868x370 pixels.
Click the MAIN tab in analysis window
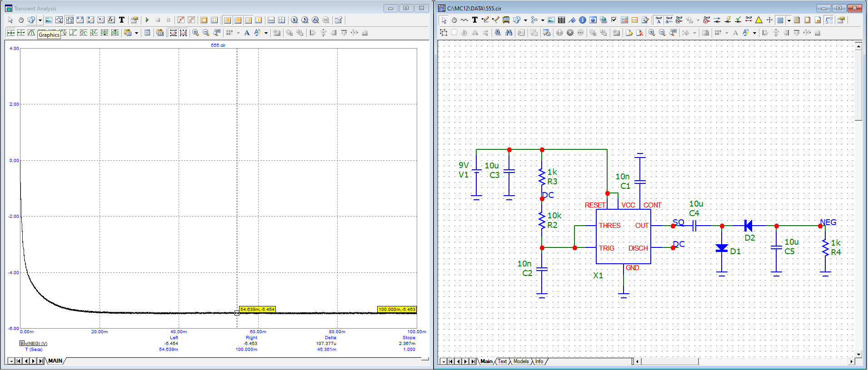pyautogui.click(x=55, y=361)
